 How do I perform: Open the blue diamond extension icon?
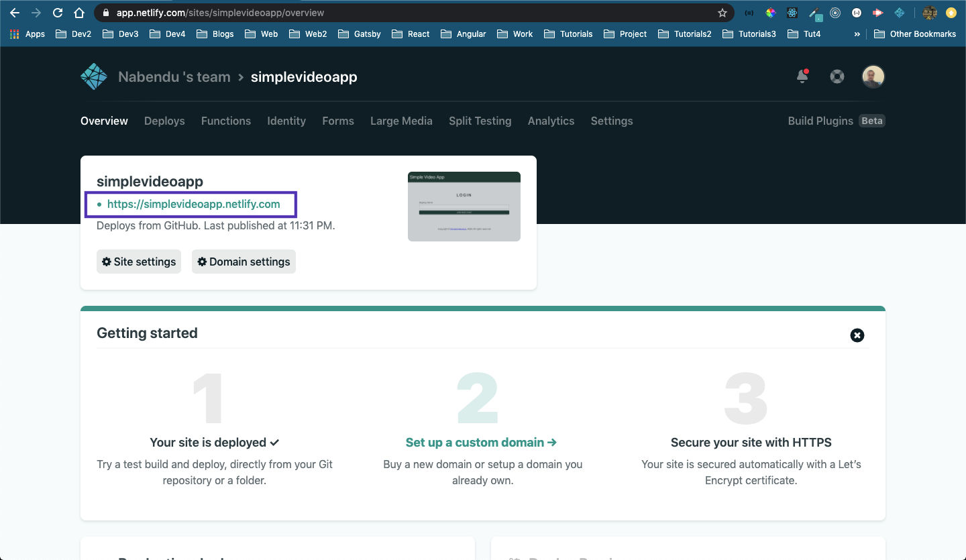[900, 13]
